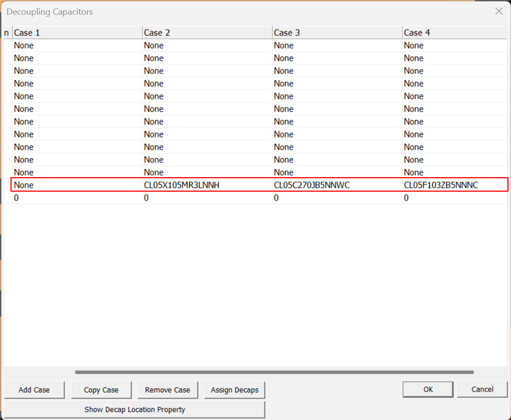Click the Add Case button
This screenshot has width=511, height=420.
[34, 390]
